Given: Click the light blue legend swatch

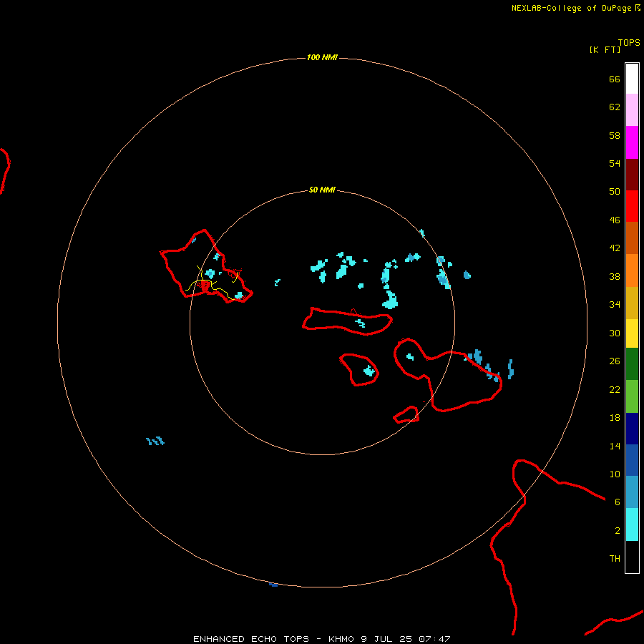Looking at the screenshot, I should (632, 492).
